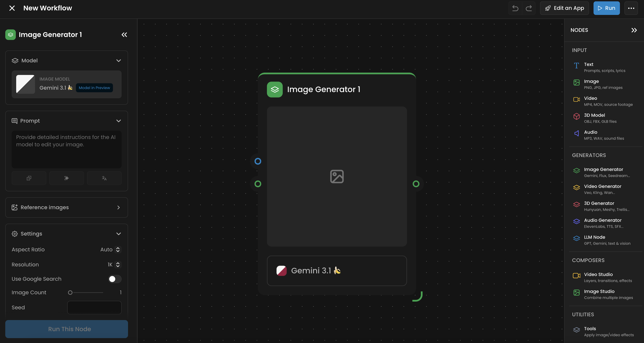Open the Gemini 3.1 image model selector

[66, 85]
